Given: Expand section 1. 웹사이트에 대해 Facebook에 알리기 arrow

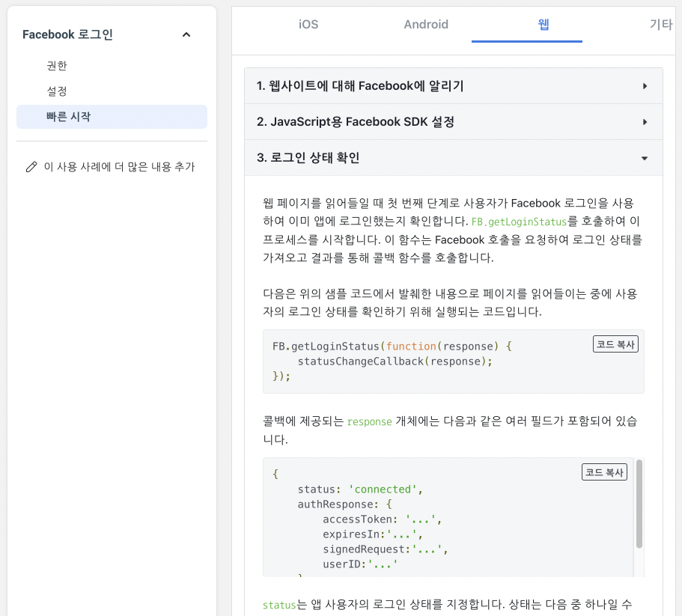Looking at the screenshot, I should click(645, 86).
